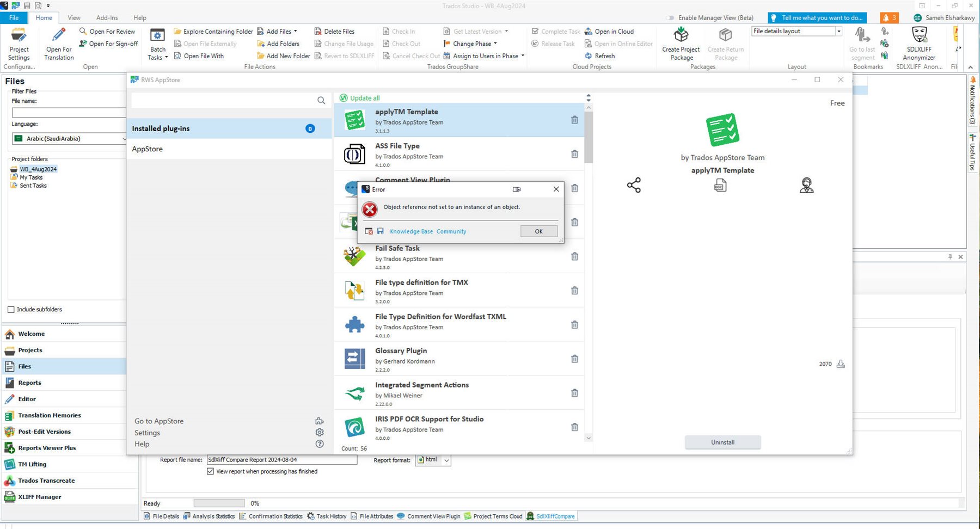Expand Assign to Users in Phase
Screen dimensions: 980x529
[523, 56]
